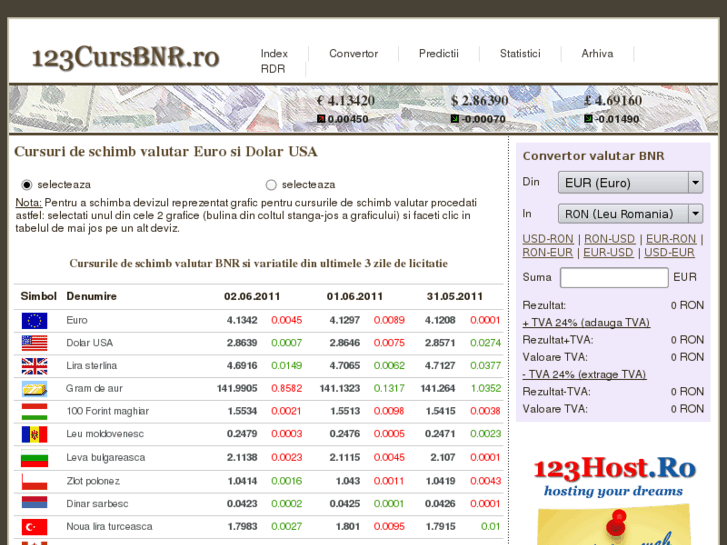Open the Arhiva menu item
Screen dimensions: 727x545
pos(597,54)
